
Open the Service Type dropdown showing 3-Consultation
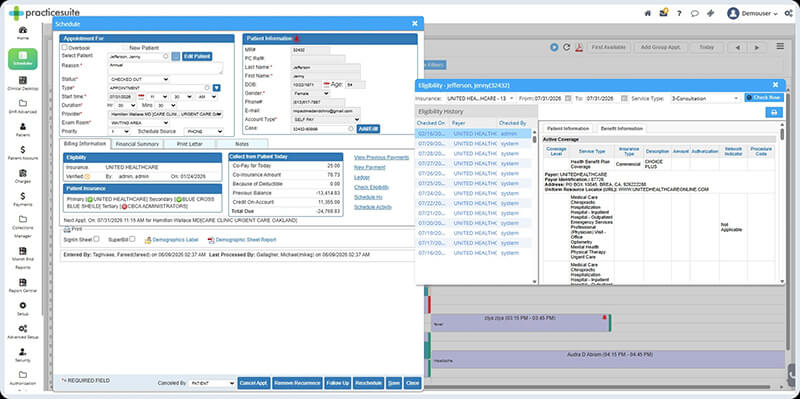pyautogui.click(x=706, y=97)
